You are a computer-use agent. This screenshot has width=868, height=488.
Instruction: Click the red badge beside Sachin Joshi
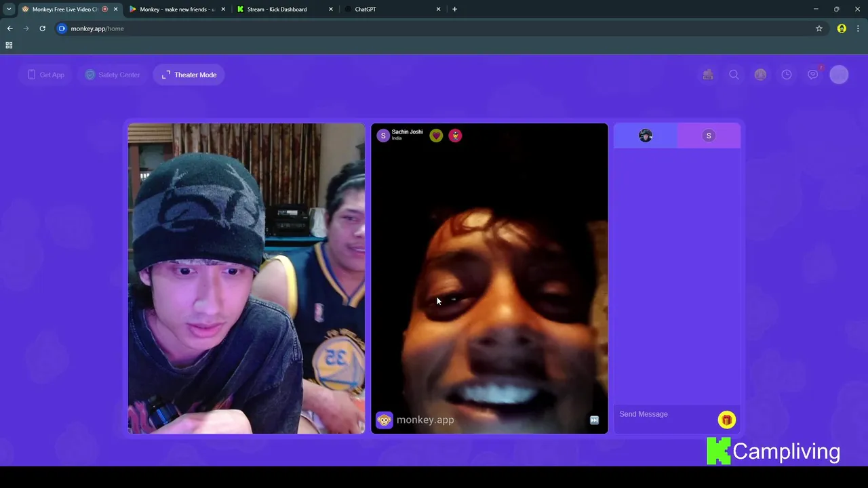455,136
